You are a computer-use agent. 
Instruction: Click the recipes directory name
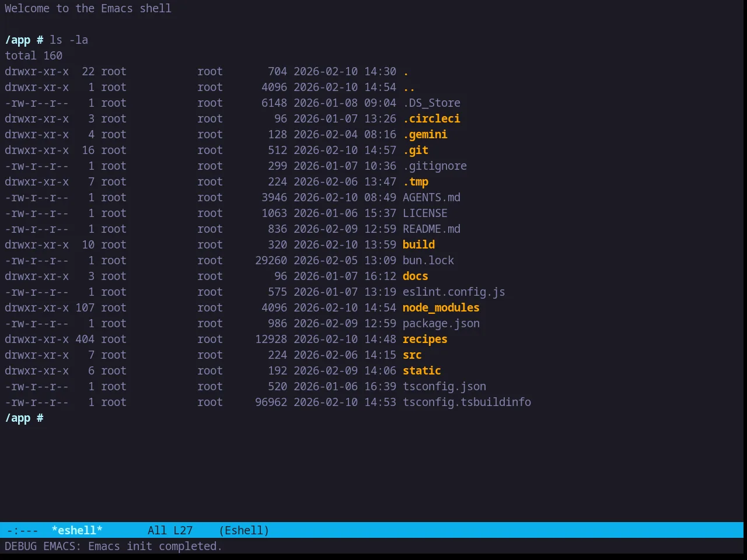click(425, 339)
